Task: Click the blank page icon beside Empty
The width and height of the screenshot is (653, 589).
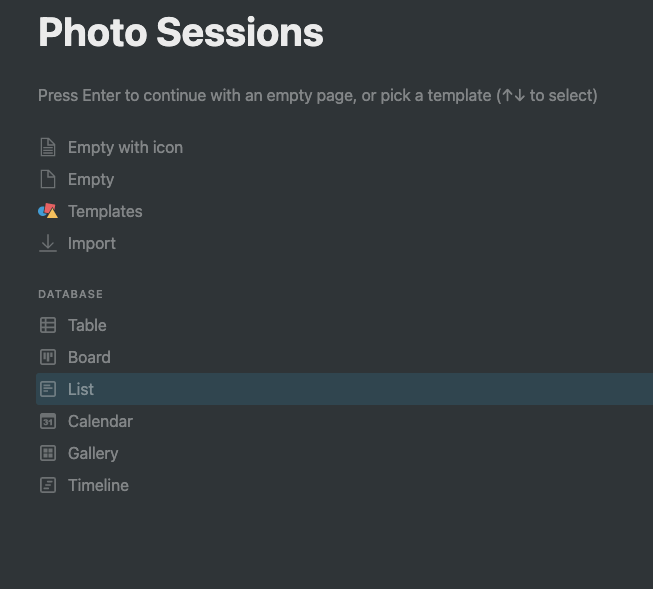Action: (x=48, y=180)
